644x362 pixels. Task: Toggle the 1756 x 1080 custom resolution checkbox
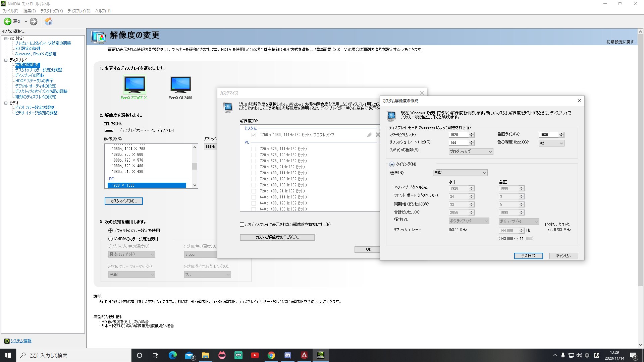click(254, 135)
